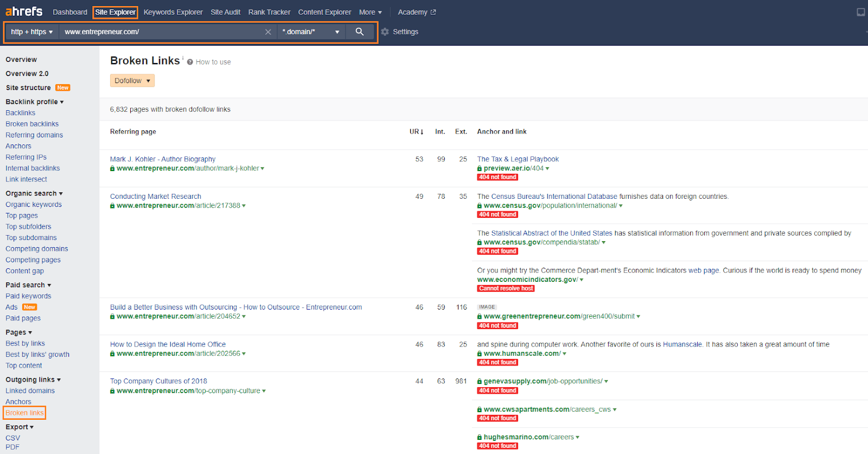868x454 pixels.
Task: Select the Site Explorer tab
Action: coord(116,12)
